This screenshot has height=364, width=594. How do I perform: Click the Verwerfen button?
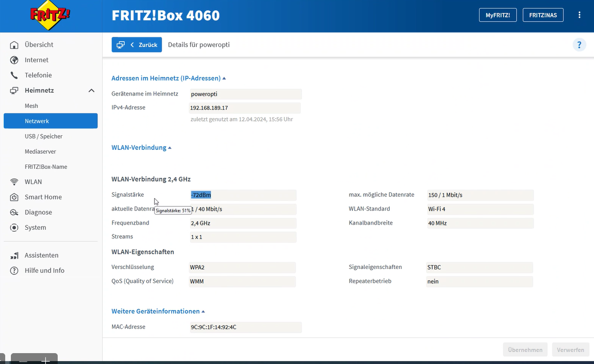point(570,350)
